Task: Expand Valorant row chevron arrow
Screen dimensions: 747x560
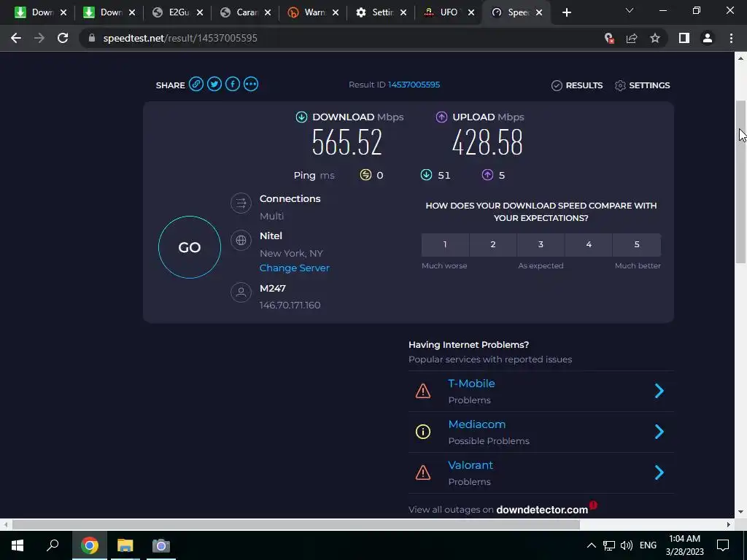Action: [659, 472]
